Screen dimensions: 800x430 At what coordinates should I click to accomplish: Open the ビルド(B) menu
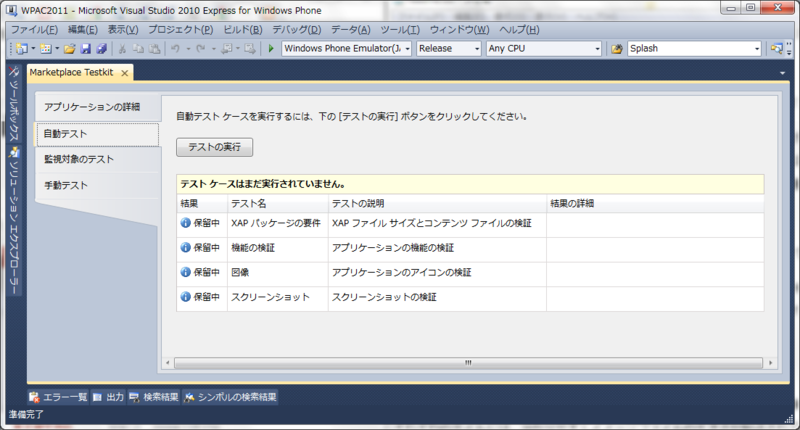pos(243,30)
